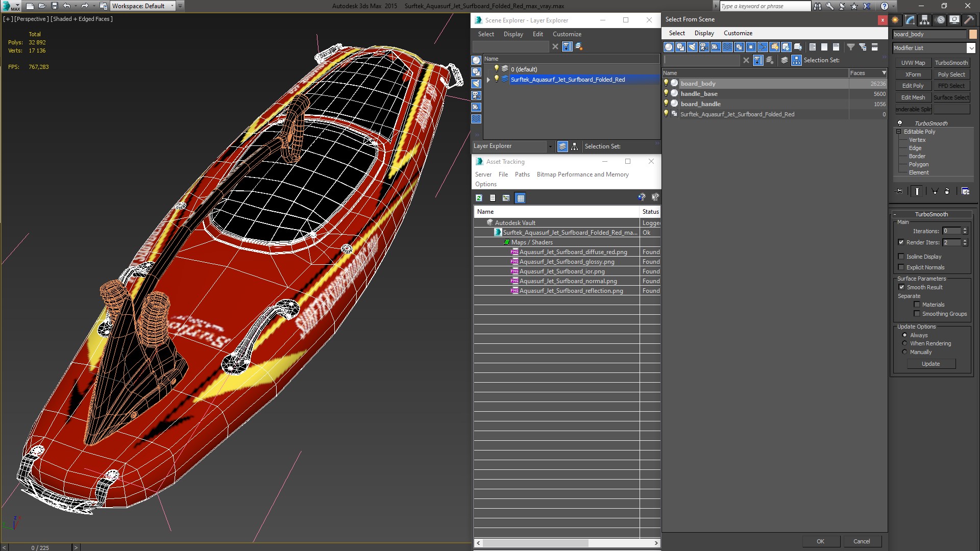Expand the Surftek_Aquasurf_Jet_Surfboard_Folded_Red layer
Viewport: 980px width, 551px height.
click(x=488, y=80)
